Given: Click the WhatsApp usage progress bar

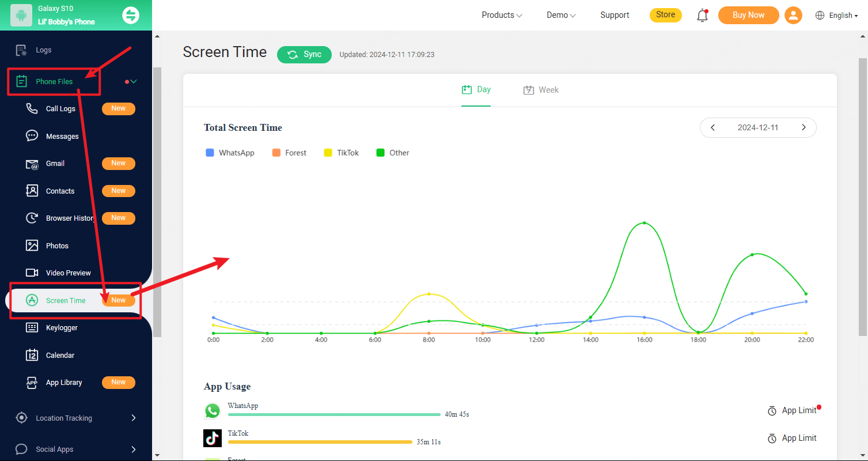Looking at the screenshot, I should 334,414.
